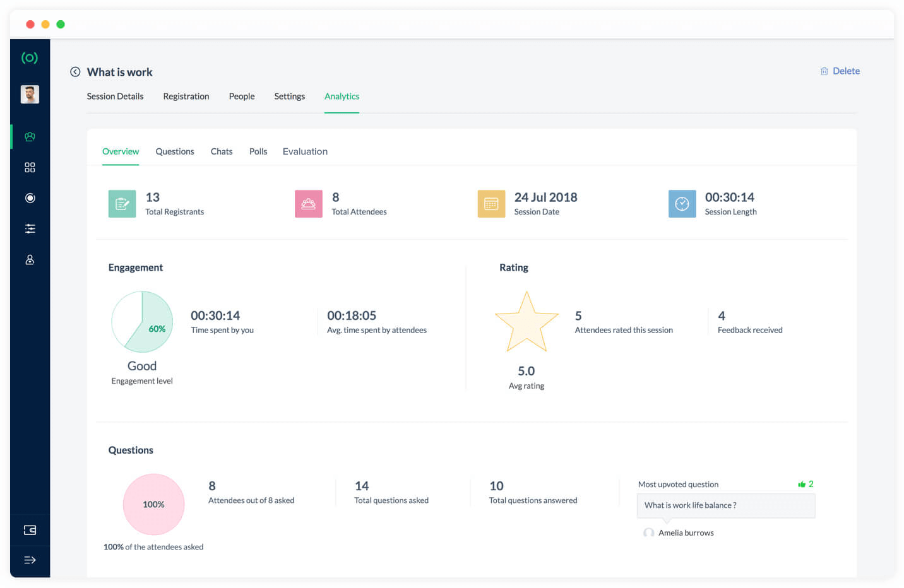This screenshot has height=588, width=904.
Task: Delete this session
Action: (x=840, y=71)
